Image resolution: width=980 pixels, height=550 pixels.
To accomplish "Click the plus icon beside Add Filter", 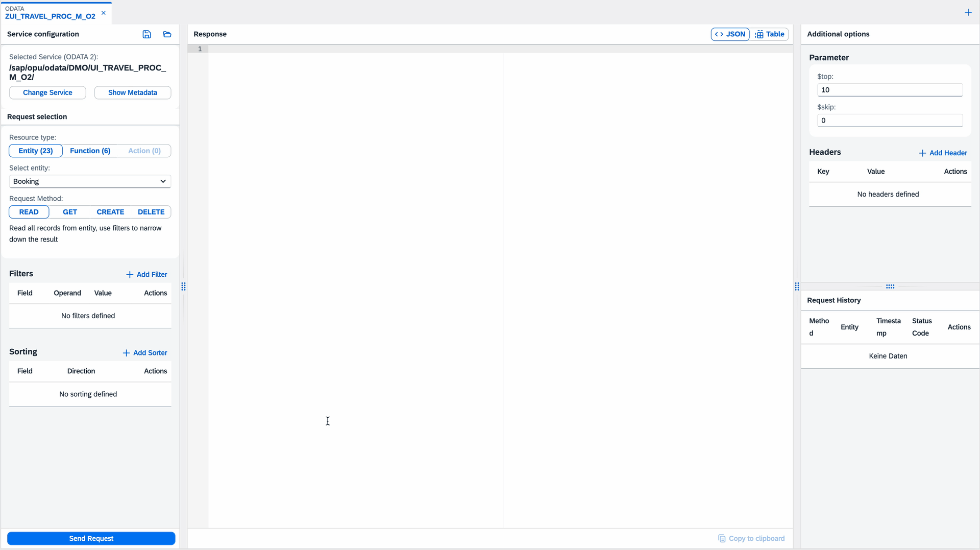I will [x=130, y=275].
